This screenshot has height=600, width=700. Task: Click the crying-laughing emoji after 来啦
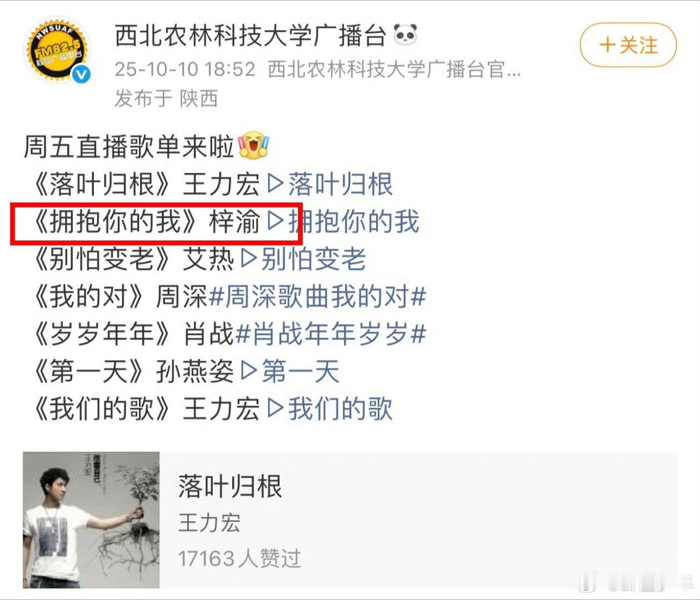point(253,146)
